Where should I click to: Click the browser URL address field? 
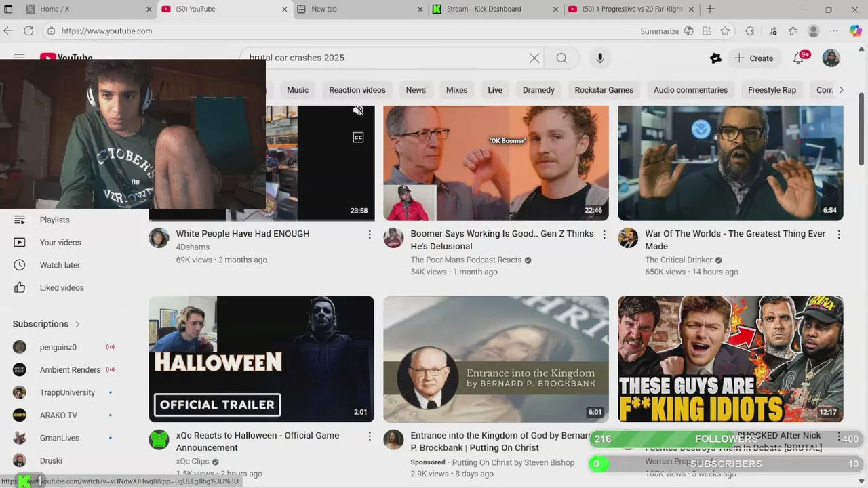pos(339,31)
